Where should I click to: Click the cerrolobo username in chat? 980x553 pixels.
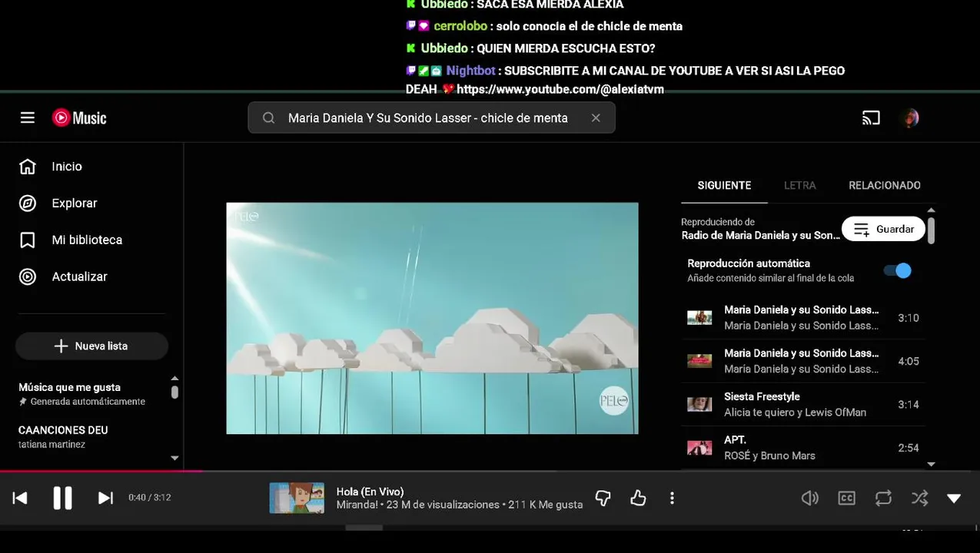(460, 26)
